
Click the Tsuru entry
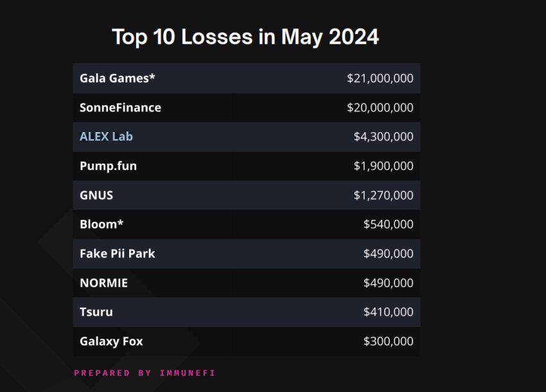click(x=96, y=312)
